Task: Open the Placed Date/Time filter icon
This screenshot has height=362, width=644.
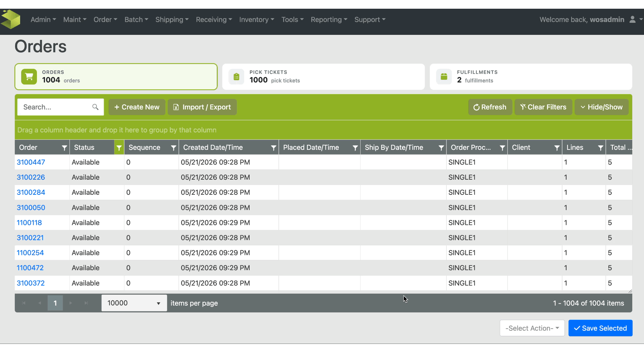Action: [x=355, y=147]
